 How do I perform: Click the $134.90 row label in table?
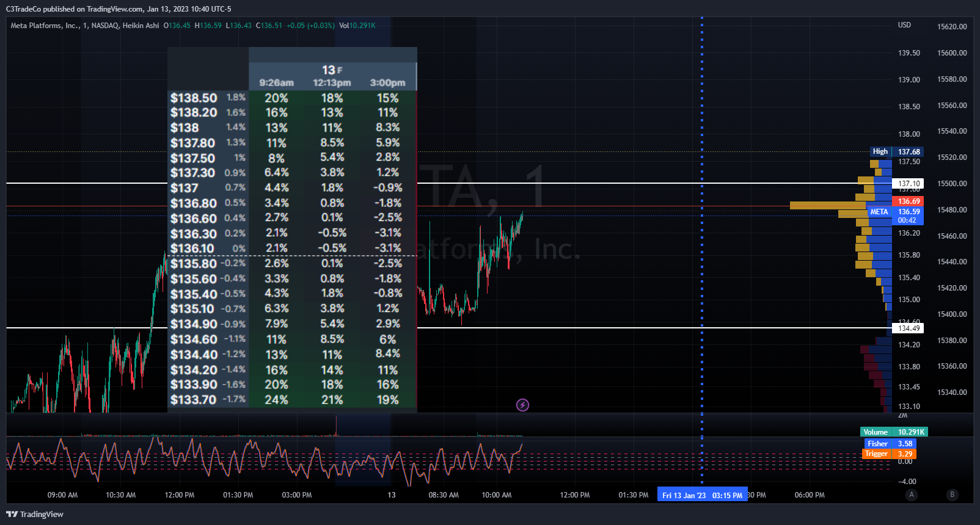point(194,324)
